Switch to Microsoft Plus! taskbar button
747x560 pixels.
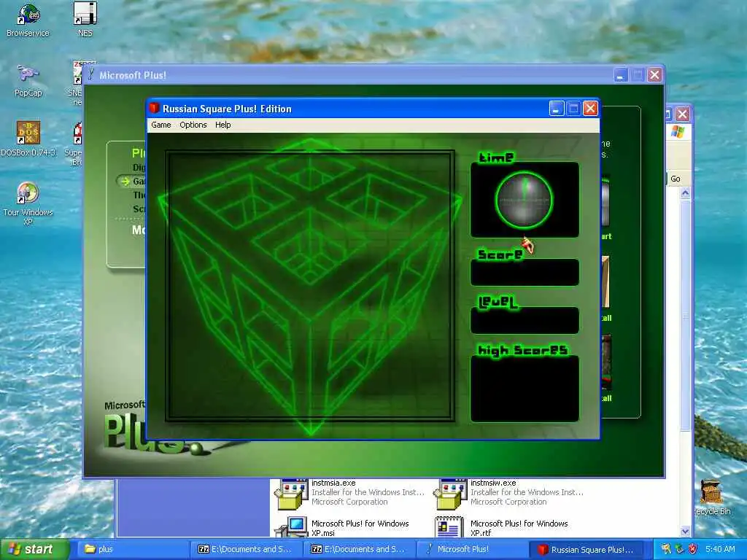(x=472, y=549)
